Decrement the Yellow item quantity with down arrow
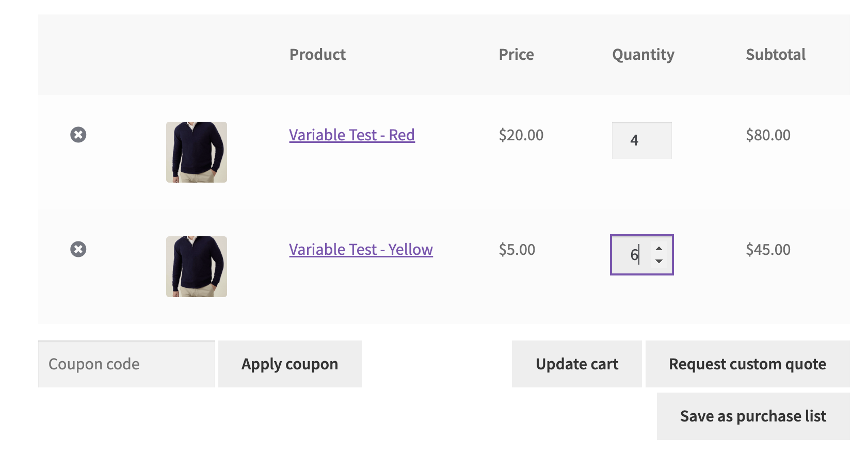868x455 pixels. click(x=660, y=262)
